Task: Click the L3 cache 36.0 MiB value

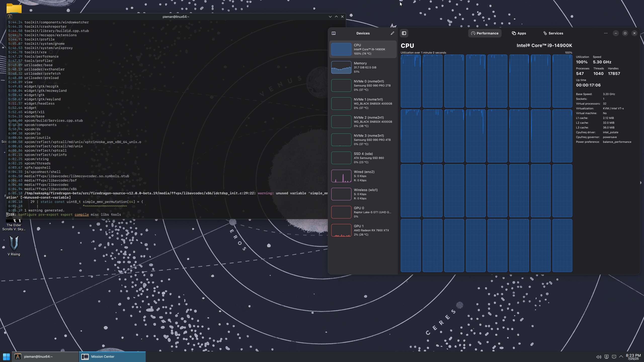Action: [609, 128]
